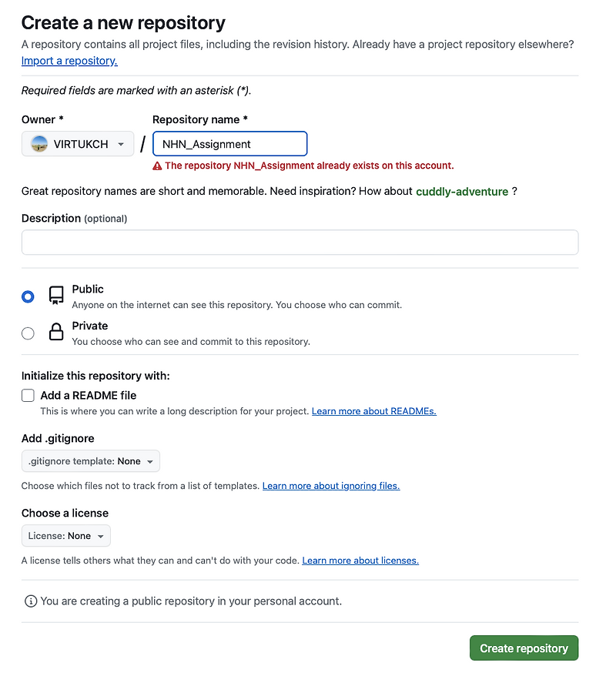Follow the Import a repository link
Screen dimensions: 616x696
(69, 61)
